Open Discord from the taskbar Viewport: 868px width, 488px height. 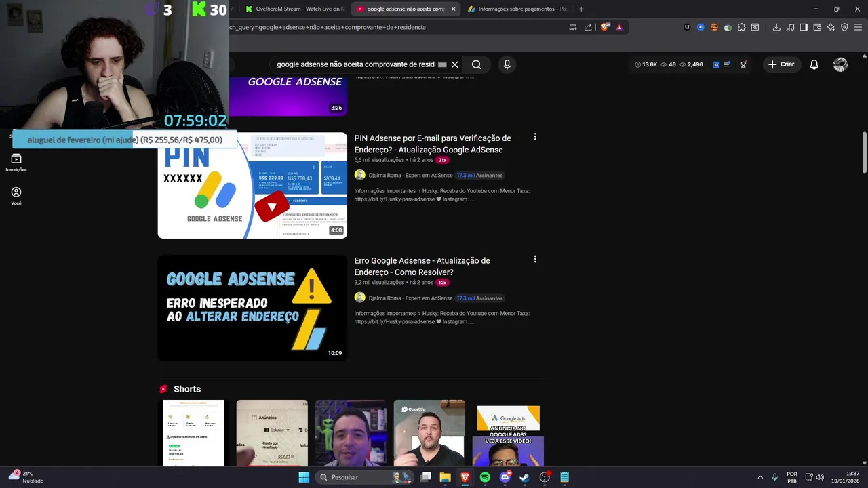[505, 477]
